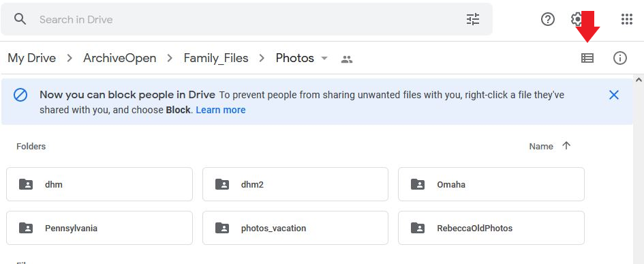Click the Photos breadcrumb label
The height and width of the screenshot is (264, 644).
pyautogui.click(x=295, y=59)
